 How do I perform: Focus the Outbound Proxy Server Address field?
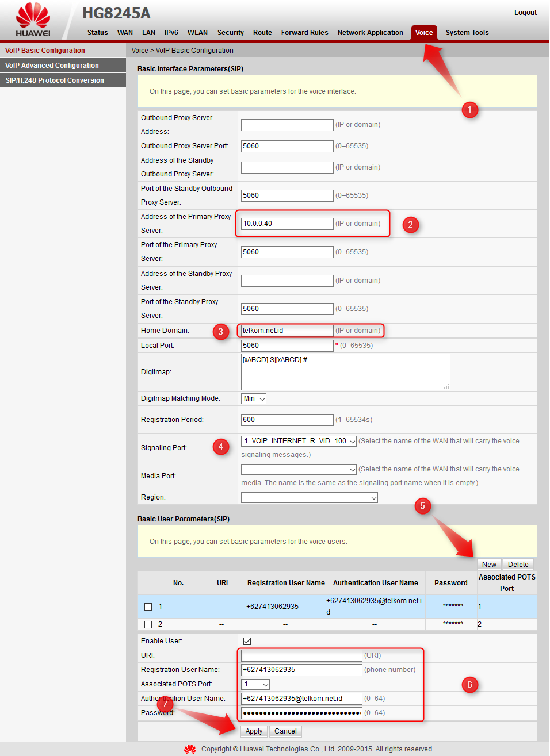pos(287,125)
